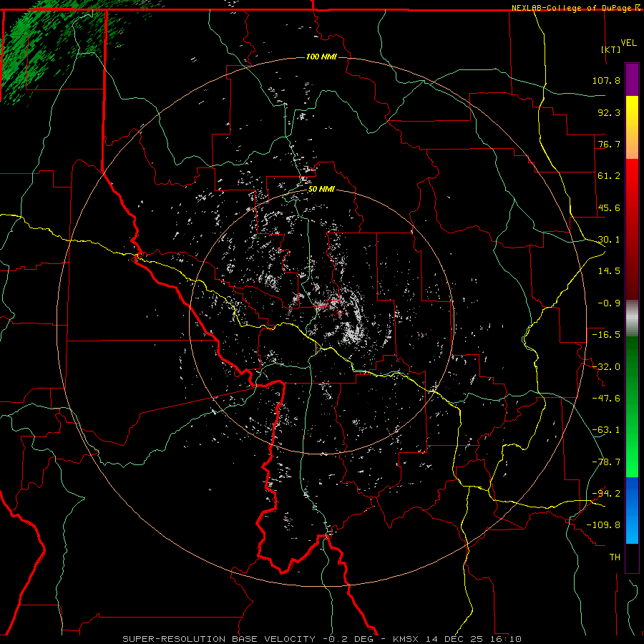This screenshot has width=644, height=644.
Task: Click the -78.7 velocity scale value
Action: pyautogui.click(x=606, y=462)
